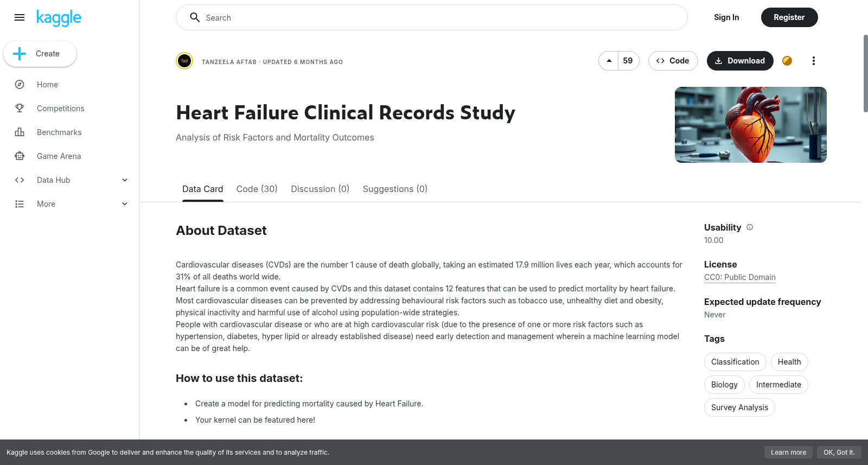
Task: Open the hamburger menu icon
Action: 20,17
